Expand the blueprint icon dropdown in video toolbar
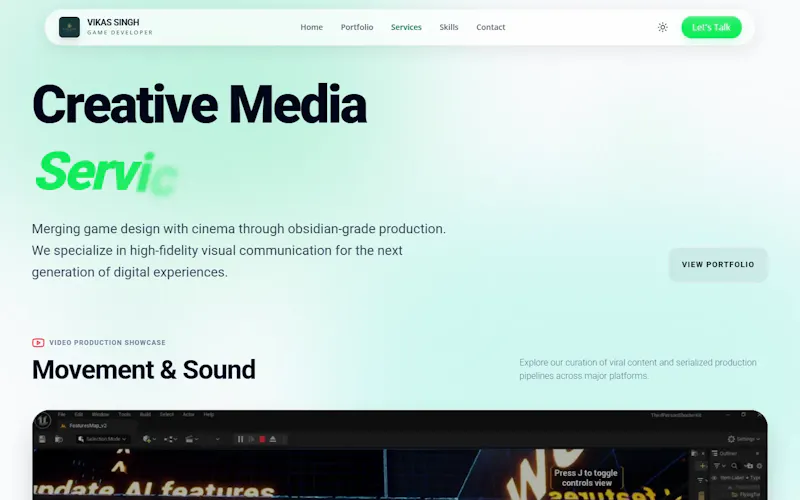The image size is (800, 500). pyautogui.click(x=170, y=439)
